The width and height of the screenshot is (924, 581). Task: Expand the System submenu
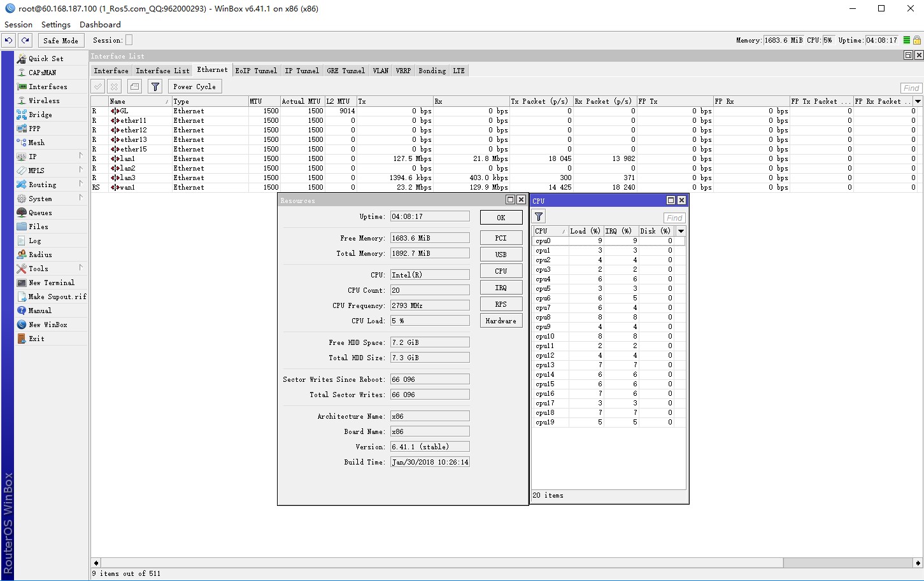click(x=81, y=198)
